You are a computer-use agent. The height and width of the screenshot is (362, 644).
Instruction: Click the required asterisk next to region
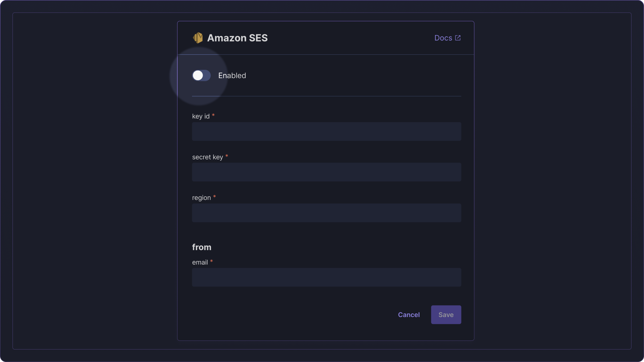point(215,197)
